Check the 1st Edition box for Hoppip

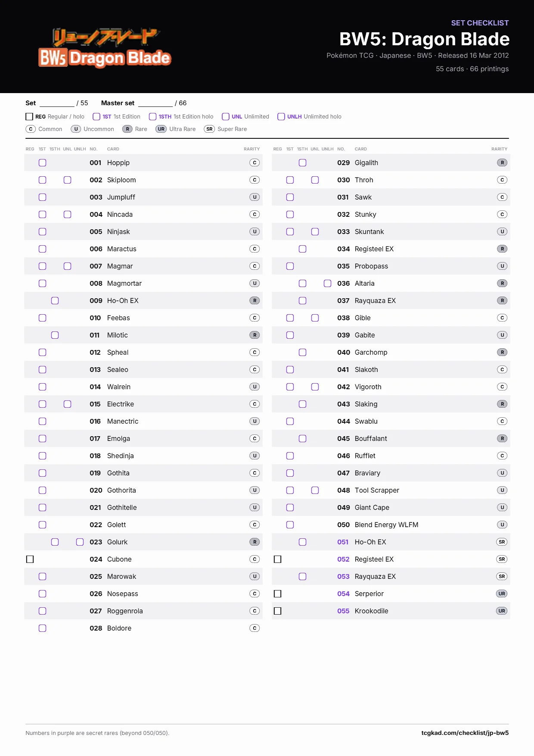42,162
